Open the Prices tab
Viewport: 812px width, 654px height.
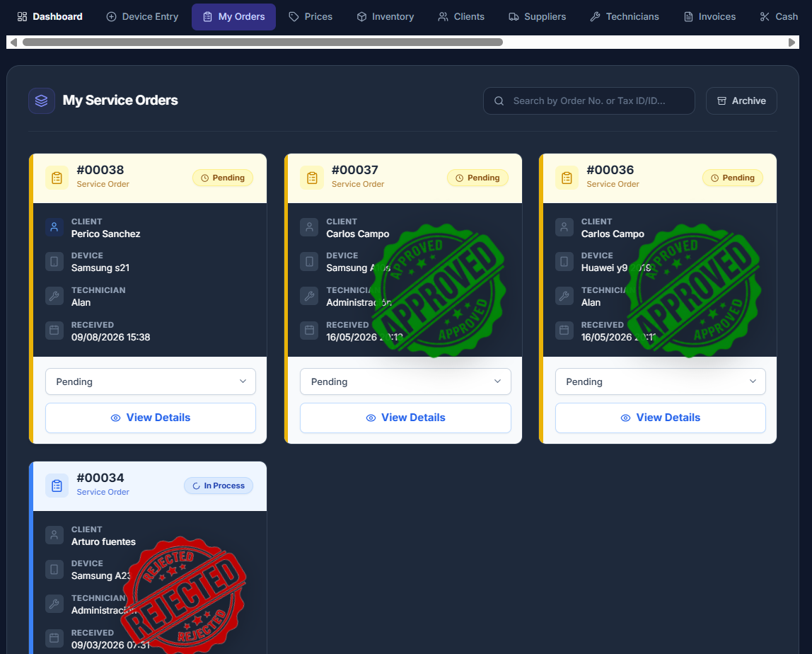click(311, 16)
